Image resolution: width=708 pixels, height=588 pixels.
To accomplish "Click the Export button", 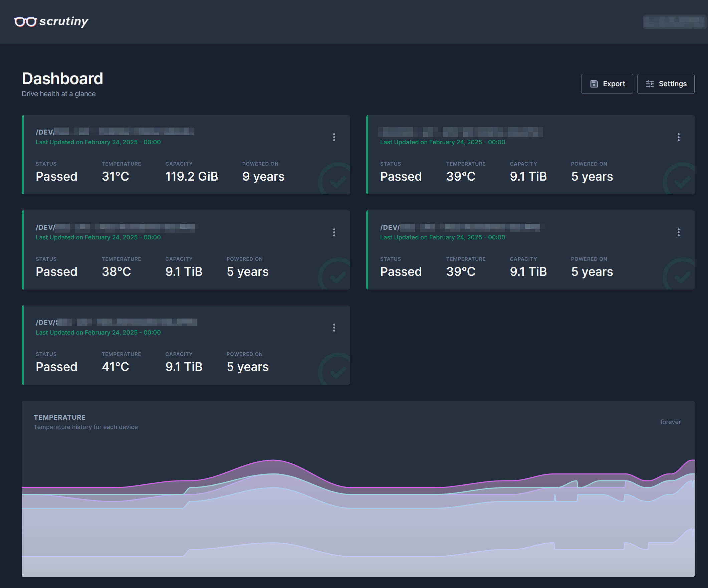I will 607,83.
